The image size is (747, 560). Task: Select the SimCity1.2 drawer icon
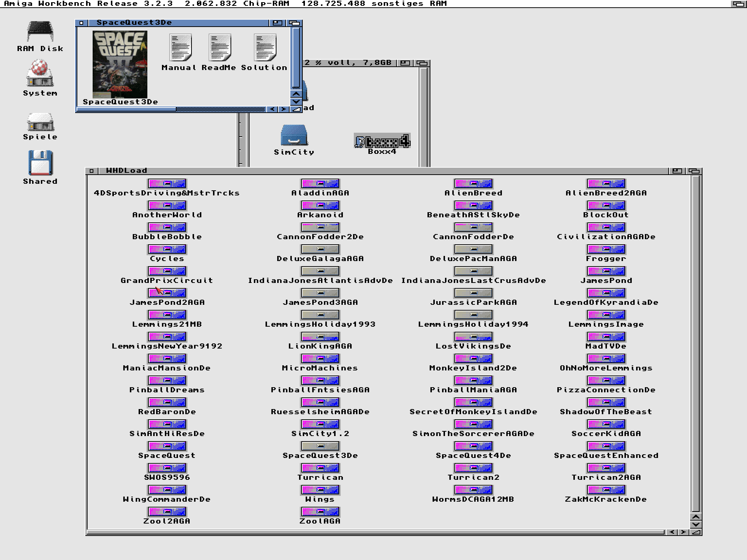pyautogui.click(x=320, y=424)
